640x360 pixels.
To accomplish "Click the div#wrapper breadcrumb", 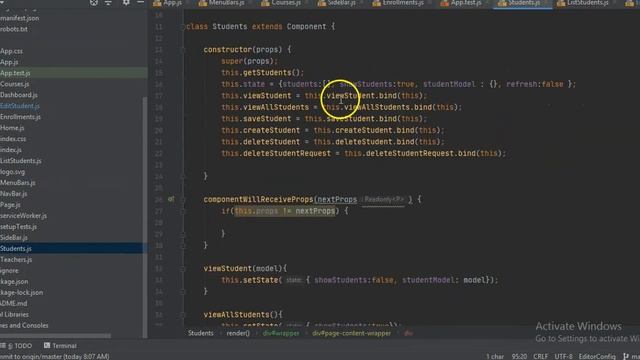I will coord(281,333).
